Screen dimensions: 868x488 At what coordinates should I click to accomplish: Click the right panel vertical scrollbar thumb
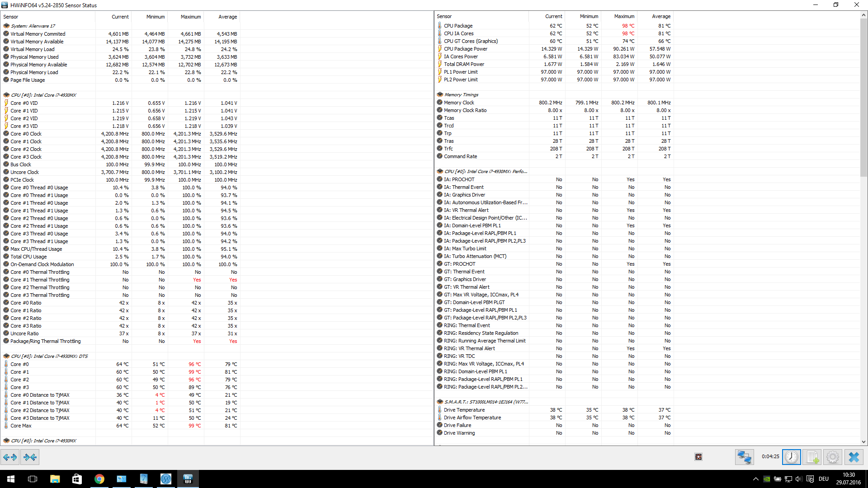(x=863, y=97)
